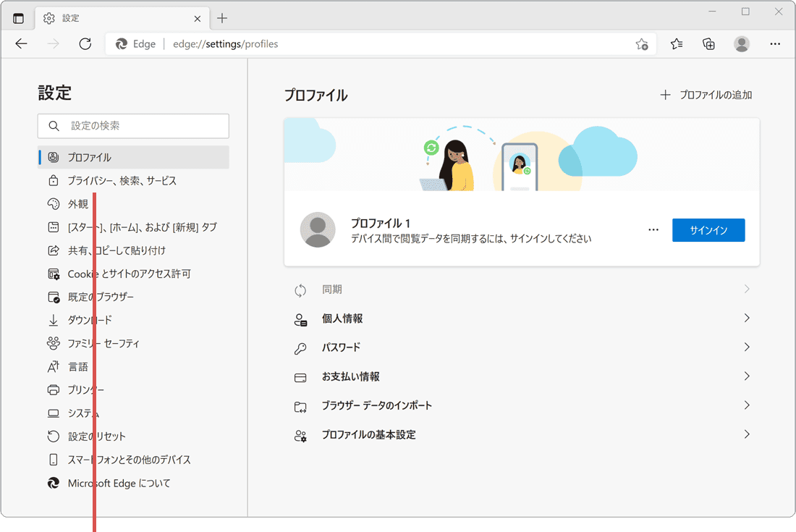Click the browser profile avatar icon
The image size is (796, 532).
pos(742,44)
